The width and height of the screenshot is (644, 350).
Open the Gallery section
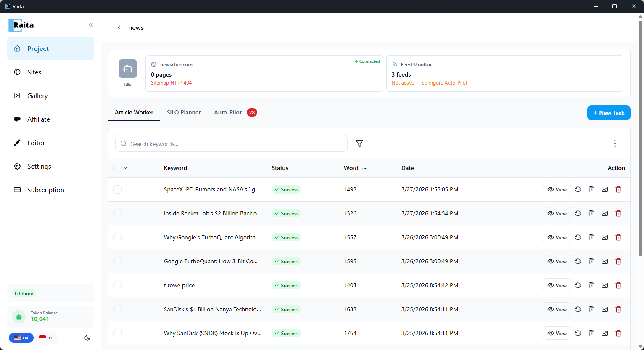pyautogui.click(x=50, y=95)
